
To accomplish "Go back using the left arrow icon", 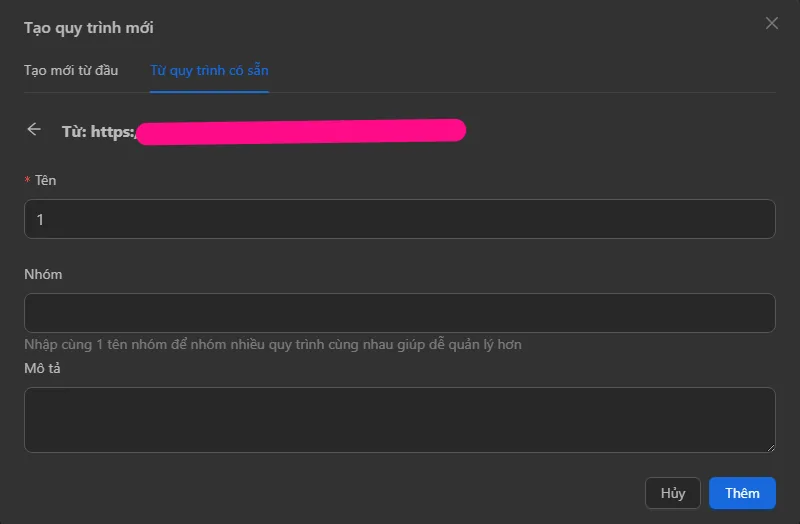I will click(34, 130).
